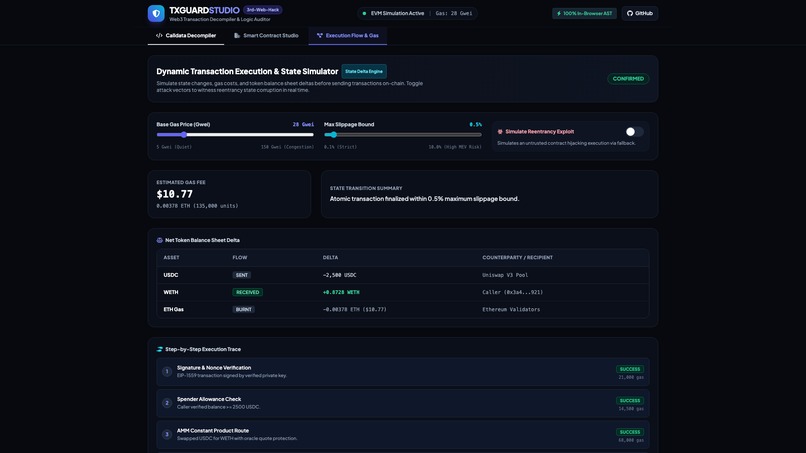806x453 pixels.
Task: Click the step 1 number circle
Action: 167,371
